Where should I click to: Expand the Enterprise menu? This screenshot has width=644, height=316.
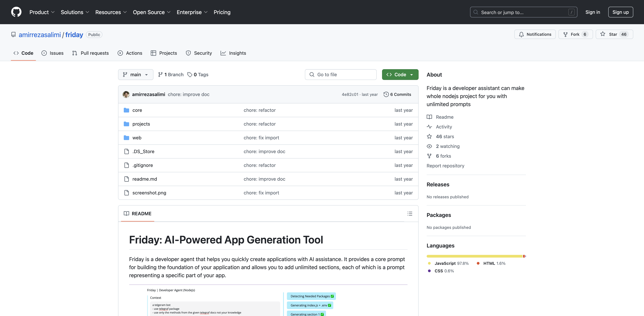click(x=192, y=12)
